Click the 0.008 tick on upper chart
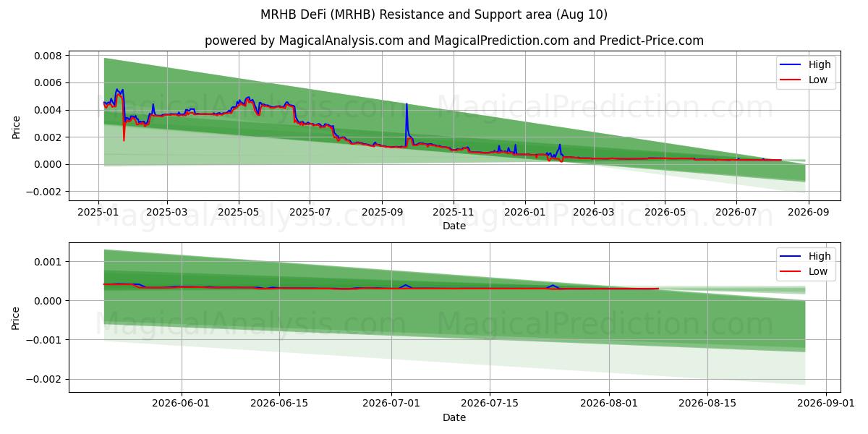 coord(48,56)
